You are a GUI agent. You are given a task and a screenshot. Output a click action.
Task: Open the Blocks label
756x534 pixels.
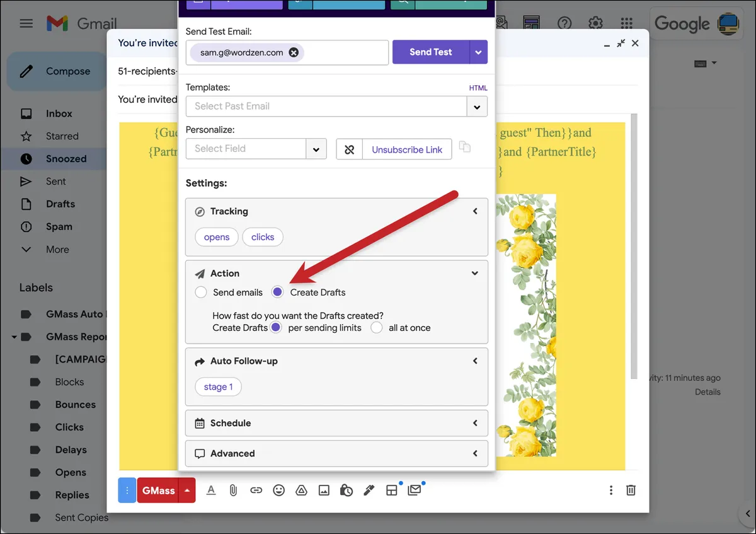pyautogui.click(x=69, y=382)
